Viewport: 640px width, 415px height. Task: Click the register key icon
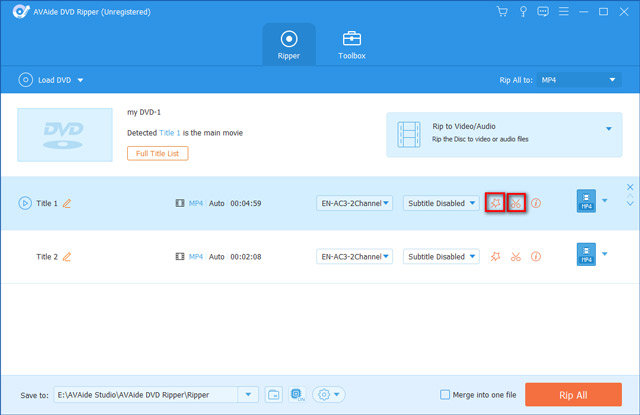523,11
